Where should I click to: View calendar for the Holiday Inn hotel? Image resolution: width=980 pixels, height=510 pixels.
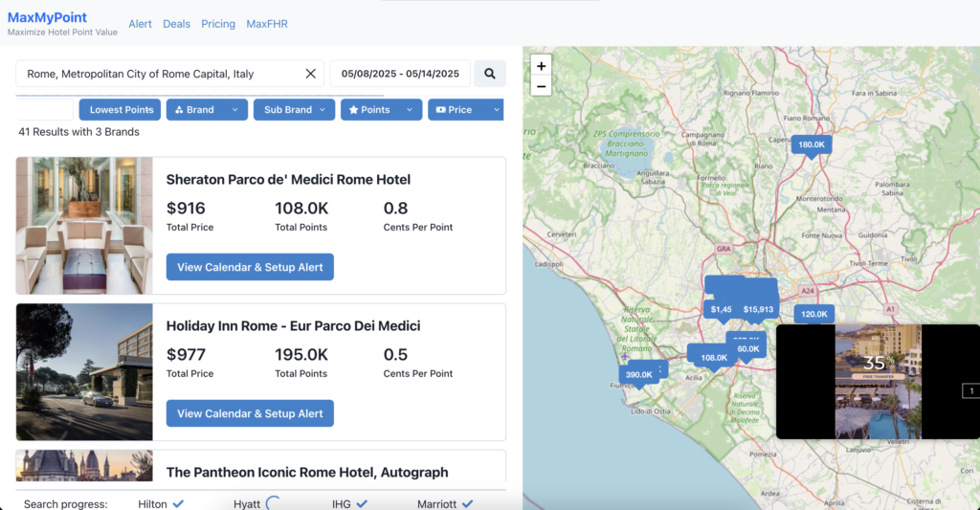click(x=250, y=413)
